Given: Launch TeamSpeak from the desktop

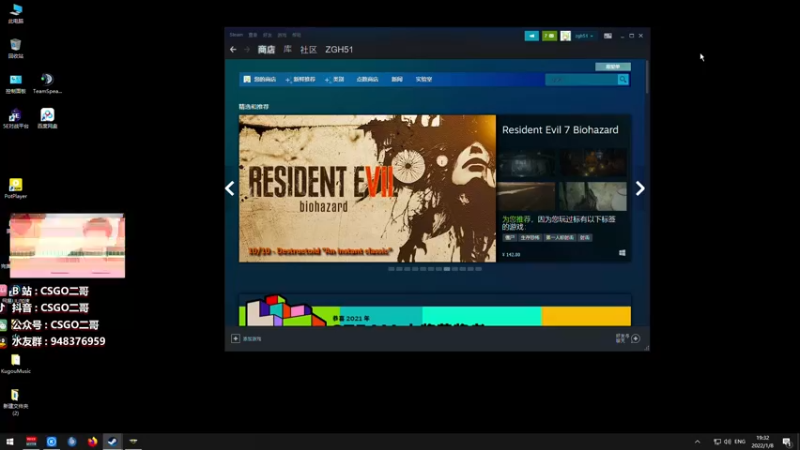Looking at the screenshot, I should tap(47, 84).
